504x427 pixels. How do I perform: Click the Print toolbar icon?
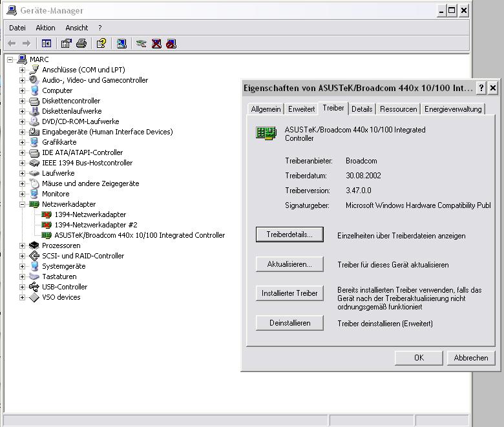(x=81, y=43)
